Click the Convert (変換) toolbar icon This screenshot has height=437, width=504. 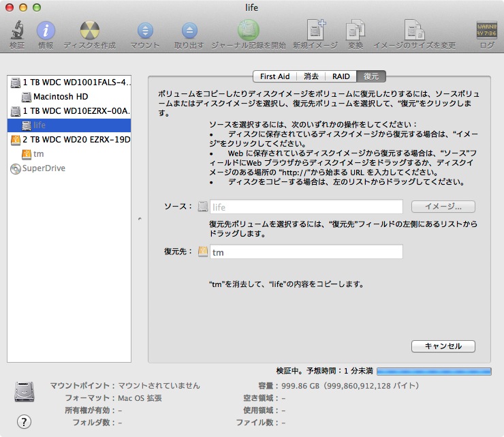(x=356, y=31)
